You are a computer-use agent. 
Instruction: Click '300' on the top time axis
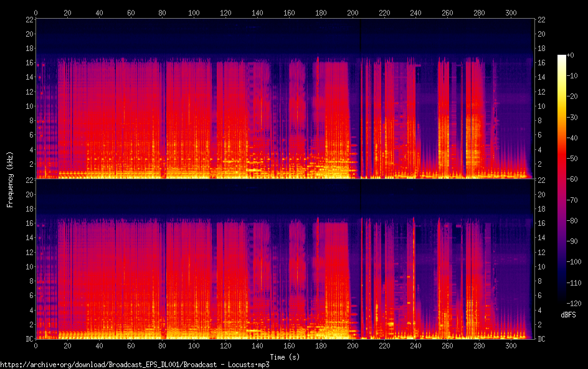(x=511, y=12)
